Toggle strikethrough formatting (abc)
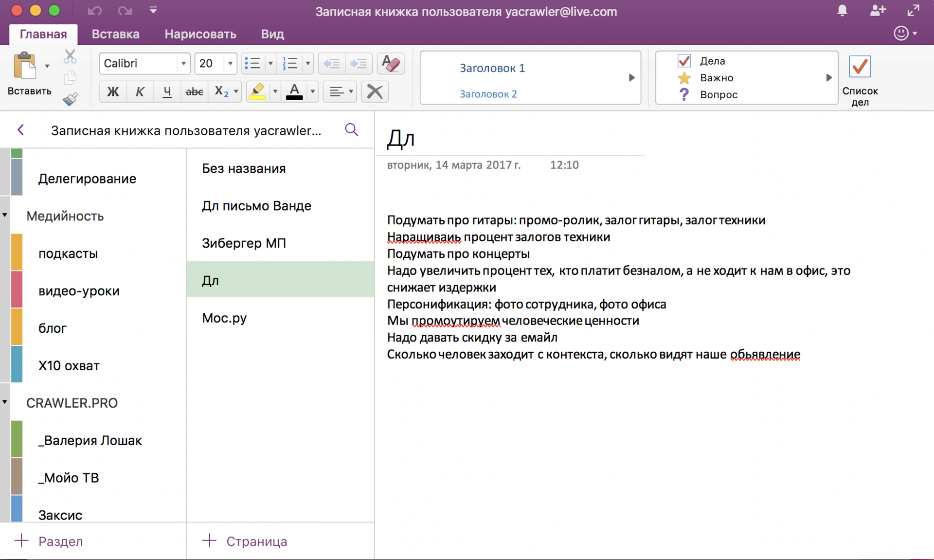The image size is (934, 560). (194, 91)
